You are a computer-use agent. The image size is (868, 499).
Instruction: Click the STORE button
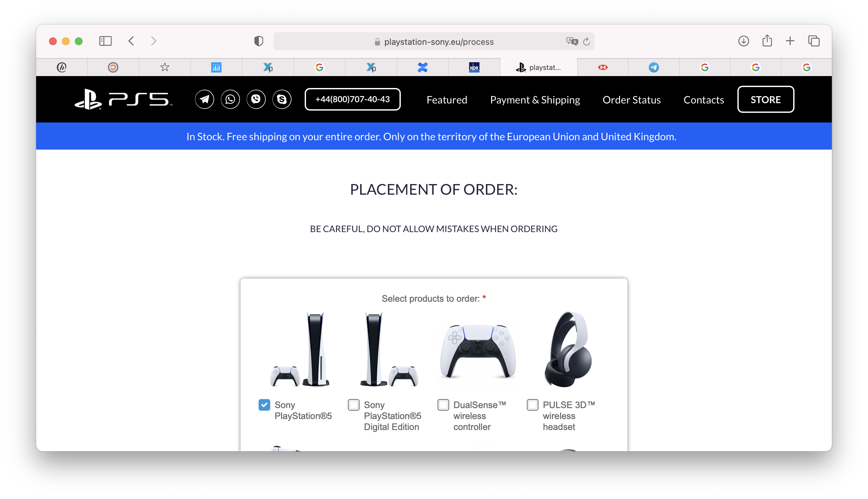tap(765, 99)
